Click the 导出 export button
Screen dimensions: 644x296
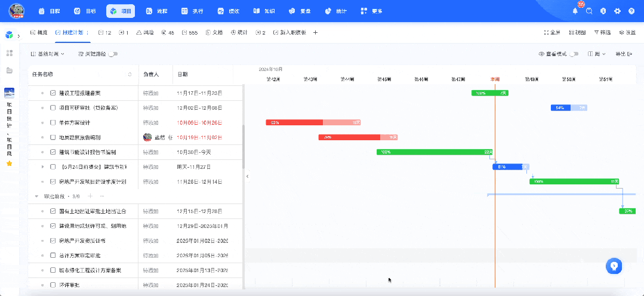coord(624,54)
